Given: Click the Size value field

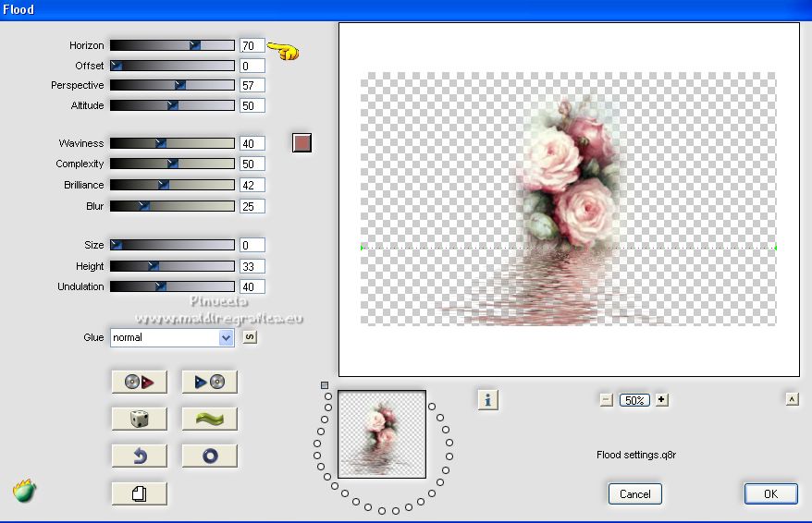Looking at the screenshot, I should tap(252, 245).
